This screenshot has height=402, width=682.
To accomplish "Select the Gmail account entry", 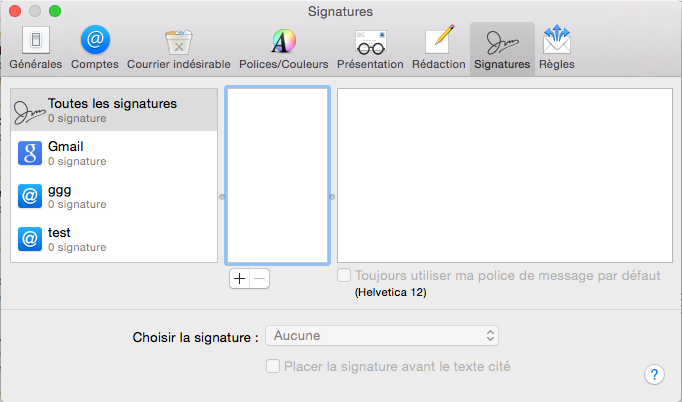I will (114, 153).
